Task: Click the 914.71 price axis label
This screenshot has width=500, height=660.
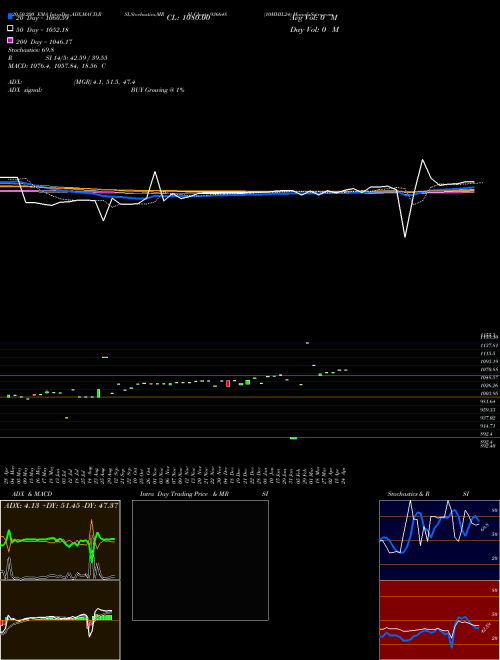Action: 489,426
